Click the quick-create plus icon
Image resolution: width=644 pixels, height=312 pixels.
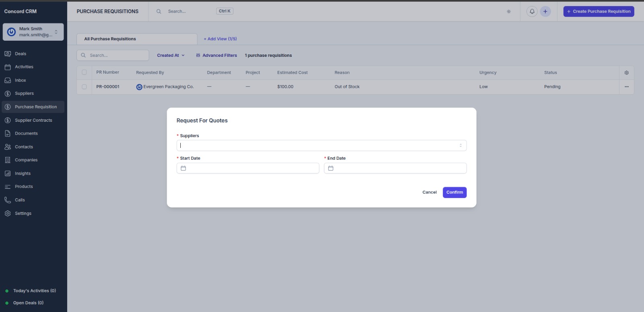tap(545, 11)
